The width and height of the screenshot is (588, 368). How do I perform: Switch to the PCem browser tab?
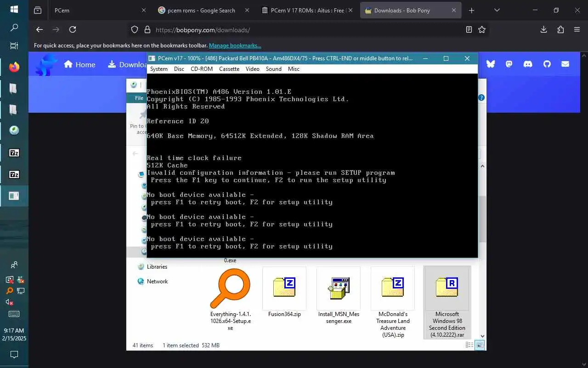coord(100,10)
